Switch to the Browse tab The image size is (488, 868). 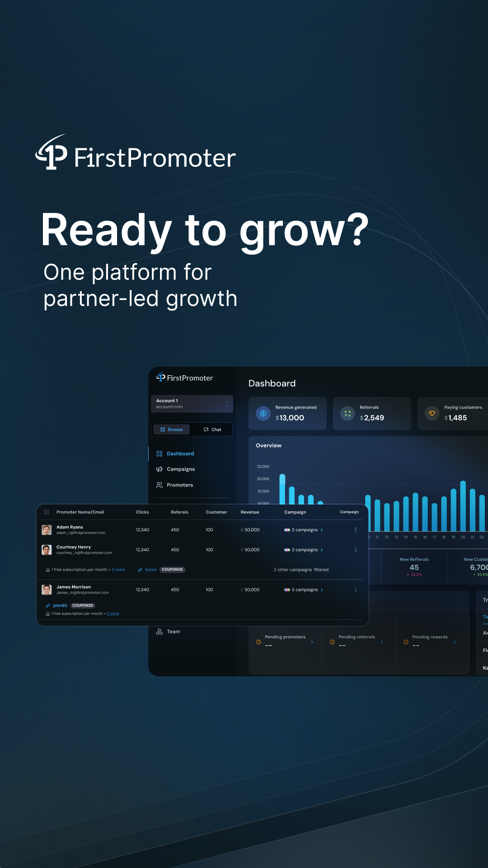point(171,429)
